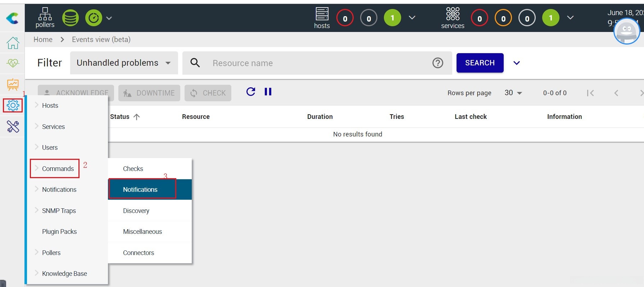This screenshot has height=287, width=644.
Task: Select Discovery in the Commands submenu
Action: 150,211
